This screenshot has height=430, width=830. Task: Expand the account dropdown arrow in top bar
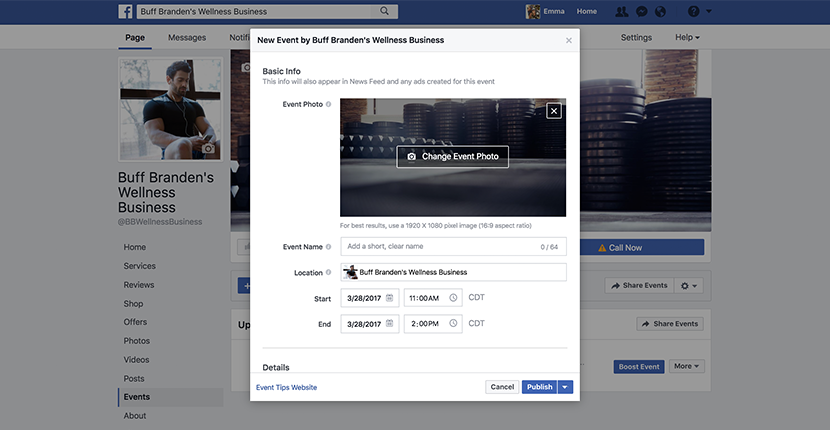pos(709,11)
